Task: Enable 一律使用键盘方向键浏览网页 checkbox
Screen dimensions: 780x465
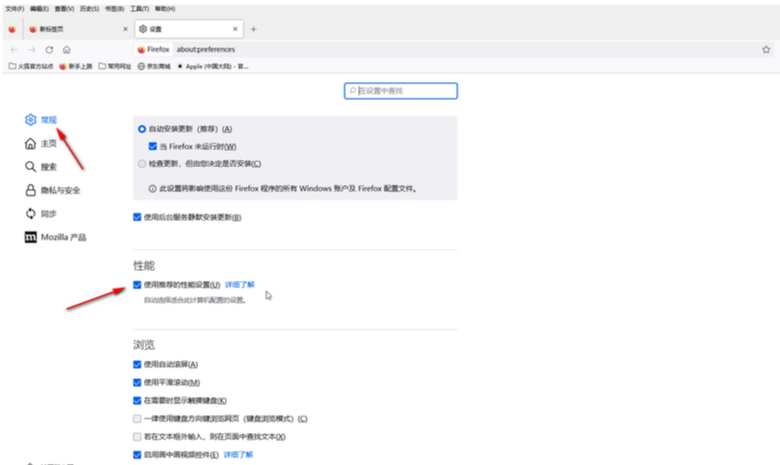Action: 137,419
